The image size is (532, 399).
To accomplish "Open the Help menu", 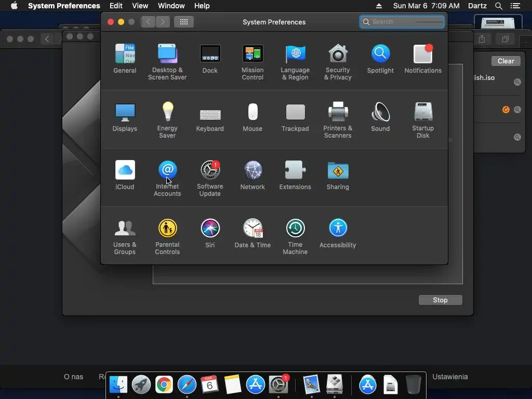I will pos(202,6).
